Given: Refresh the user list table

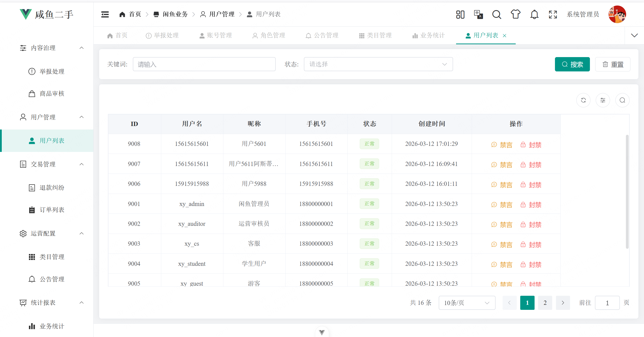Looking at the screenshot, I should coord(583,100).
